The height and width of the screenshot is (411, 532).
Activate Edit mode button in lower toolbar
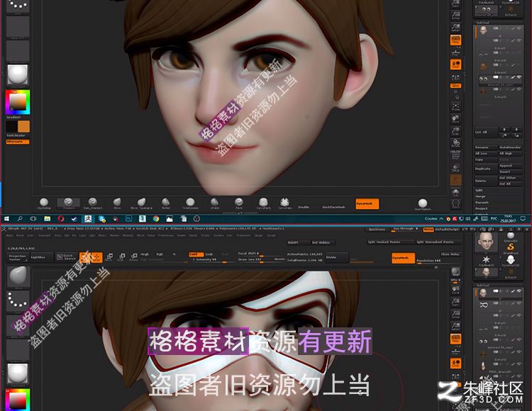84,257
